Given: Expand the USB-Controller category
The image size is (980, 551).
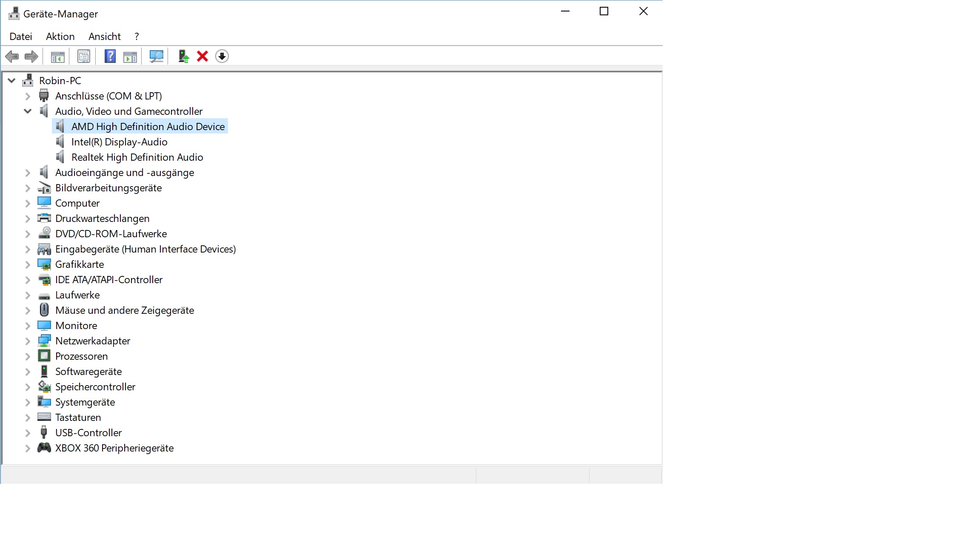Looking at the screenshot, I should (x=28, y=433).
